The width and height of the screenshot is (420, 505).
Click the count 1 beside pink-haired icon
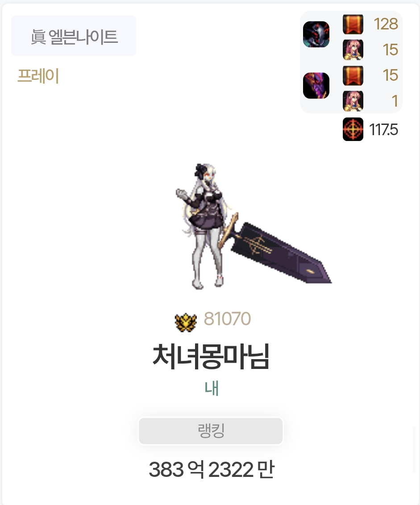tap(395, 101)
